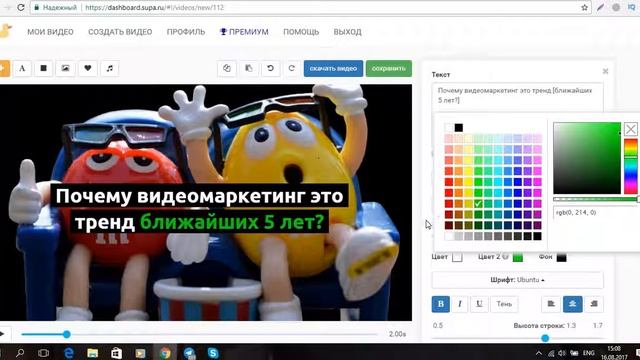The height and width of the screenshot is (360, 640).
Task: Select the checked green palette swatch
Action: click(478, 203)
